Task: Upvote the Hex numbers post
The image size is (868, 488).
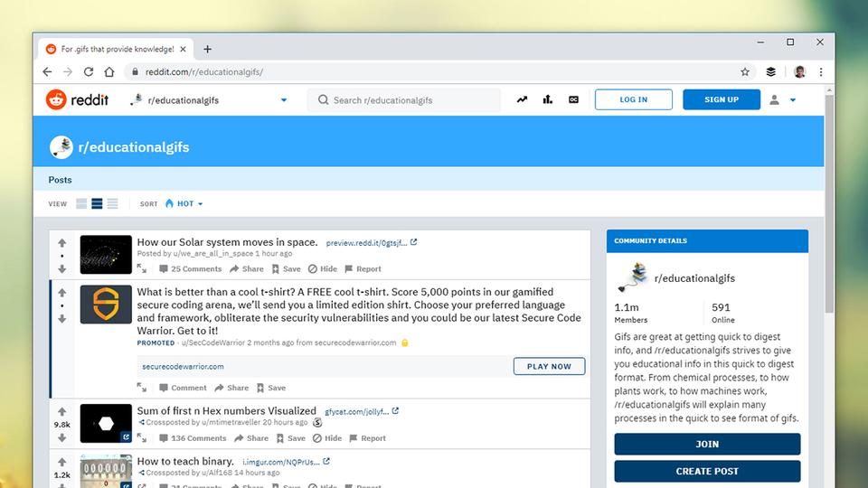Action: 62,412
